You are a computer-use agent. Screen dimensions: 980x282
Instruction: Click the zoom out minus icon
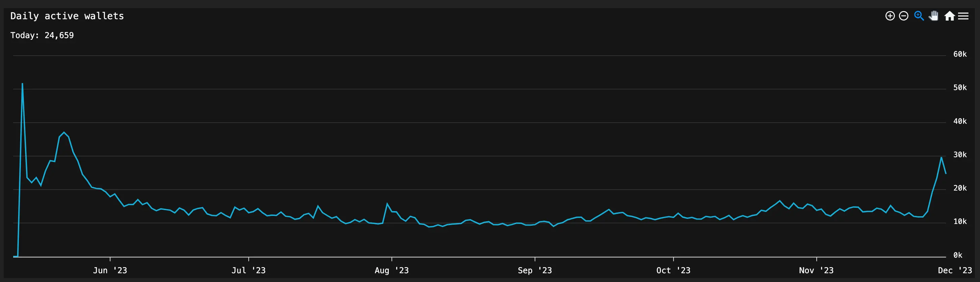903,16
